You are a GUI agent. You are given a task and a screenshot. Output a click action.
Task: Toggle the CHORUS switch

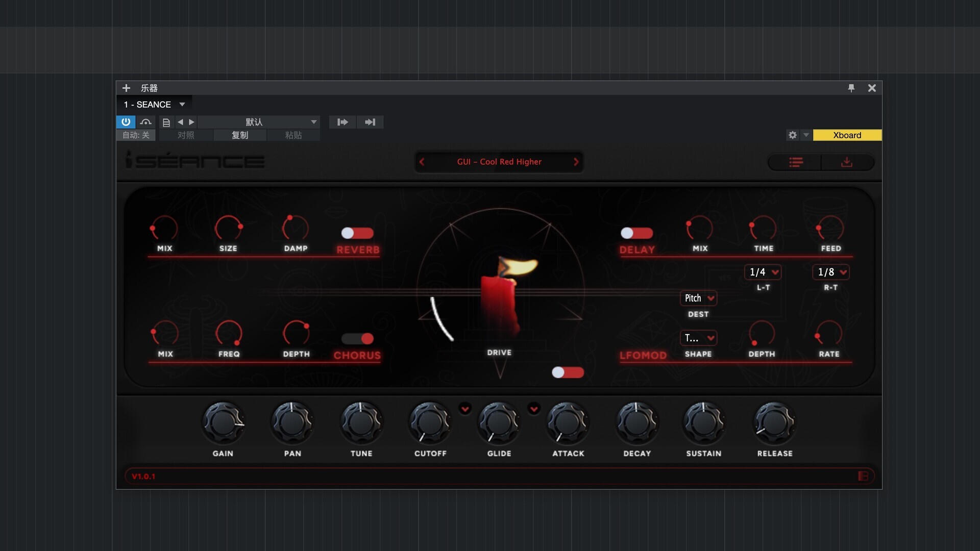[357, 339]
